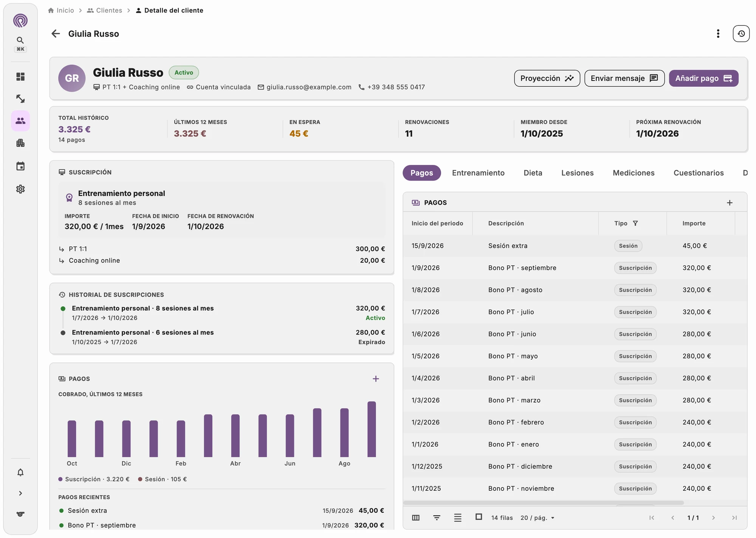Click the back arrow beside Giulia Russo
756x538 pixels.
[56, 34]
